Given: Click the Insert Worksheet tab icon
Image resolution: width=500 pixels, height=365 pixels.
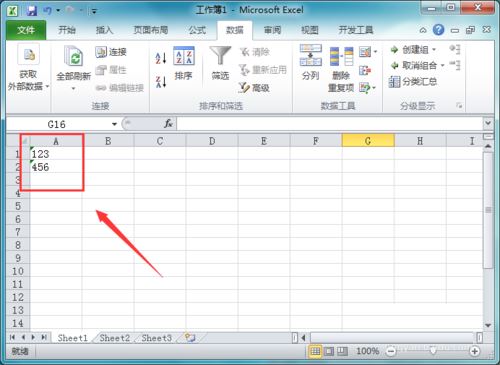Looking at the screenshot, I should (190, 338).
